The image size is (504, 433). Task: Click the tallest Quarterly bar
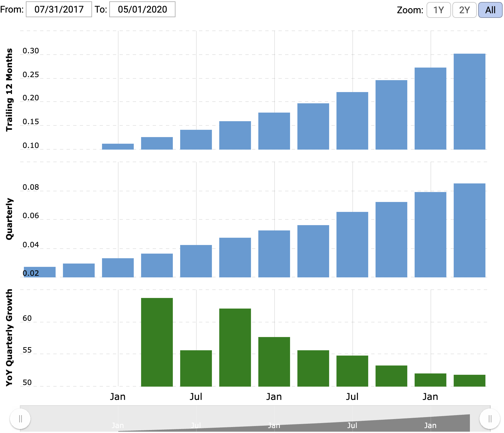point(470,230)
